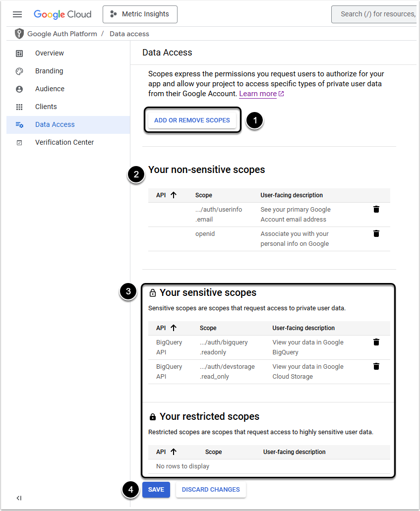Remove the bigquery.readonly scope

pyautogui.click(x=376, y=342)
